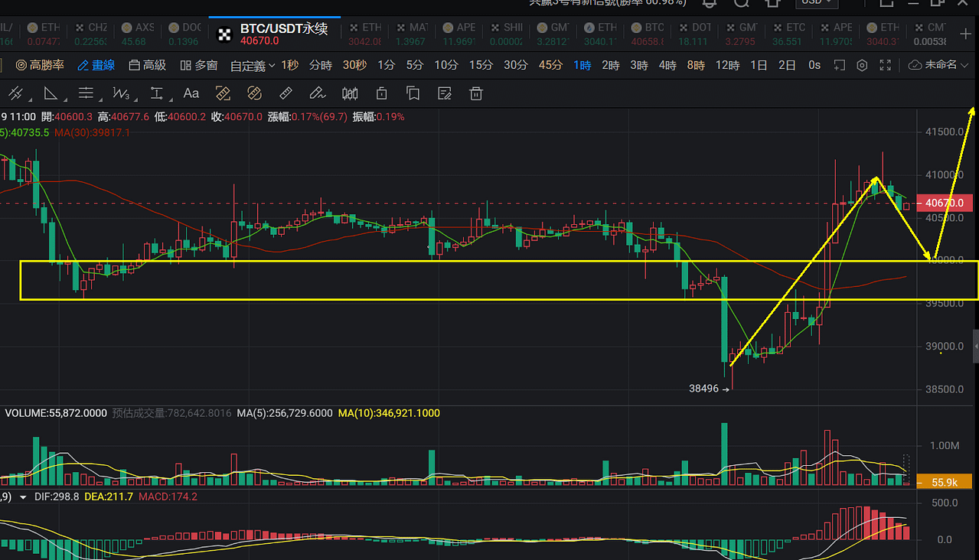Click the 40670.0 current price label

tap(944, 203)
